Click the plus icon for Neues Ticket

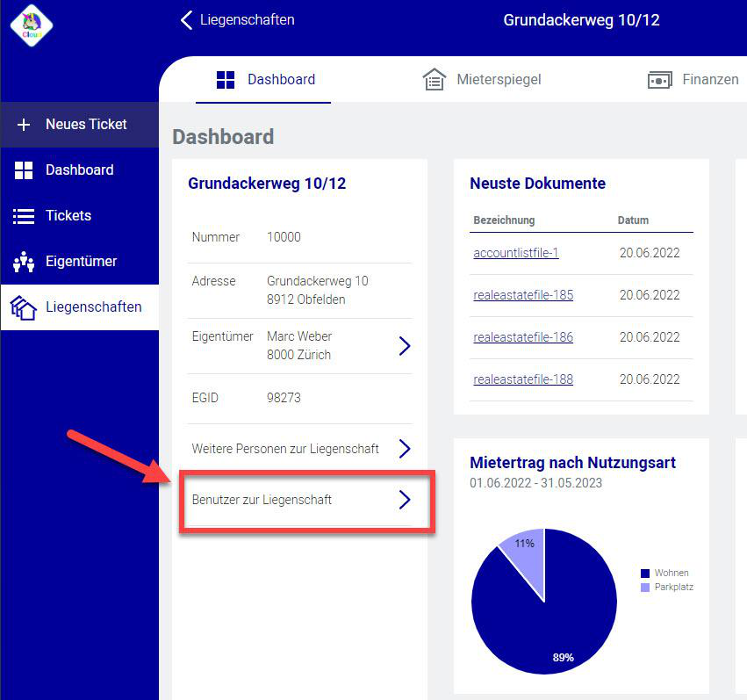coord(24,125)
